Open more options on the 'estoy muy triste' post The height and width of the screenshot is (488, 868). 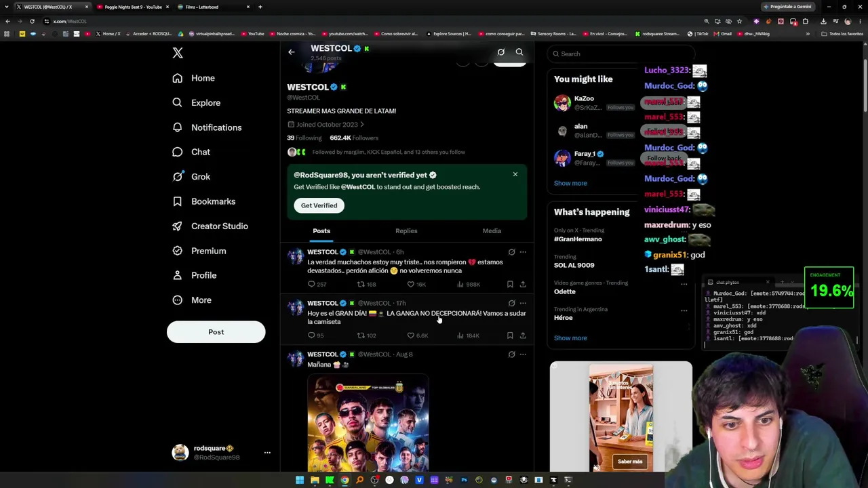point(523,252)
